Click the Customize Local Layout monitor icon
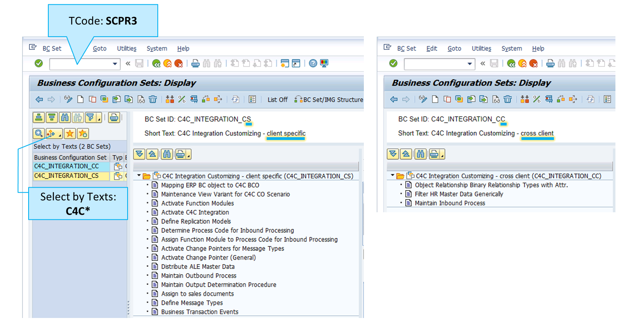 click(x=324, y=63)
